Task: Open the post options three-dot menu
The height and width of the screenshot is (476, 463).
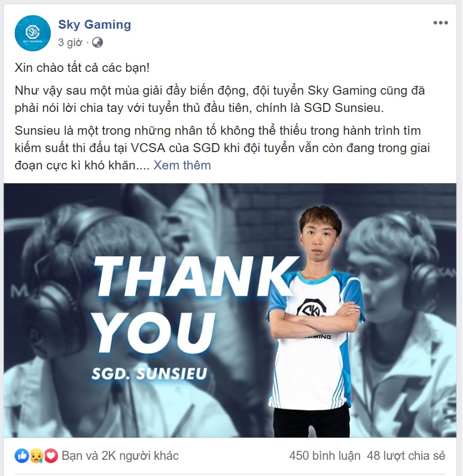Action: (440, 23)
